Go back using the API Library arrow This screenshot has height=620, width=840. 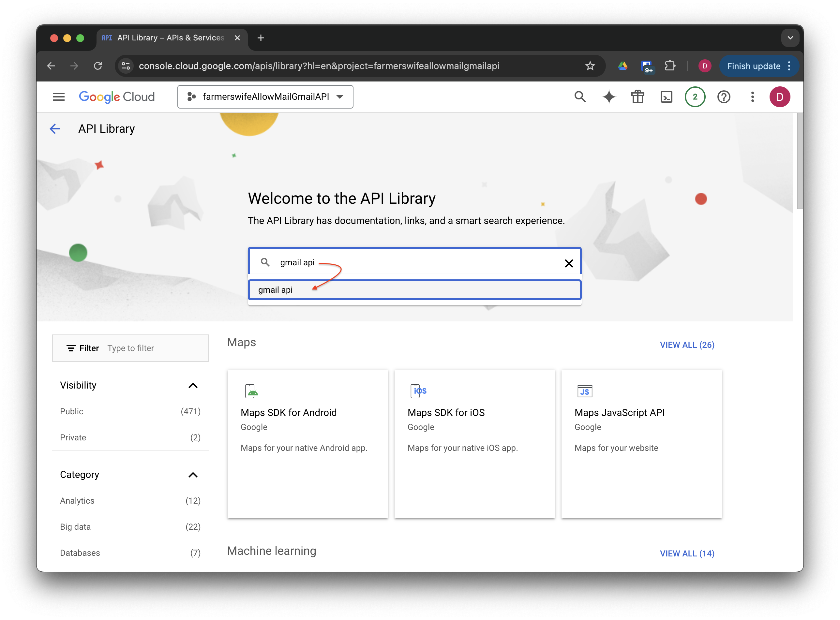(55, 129)
